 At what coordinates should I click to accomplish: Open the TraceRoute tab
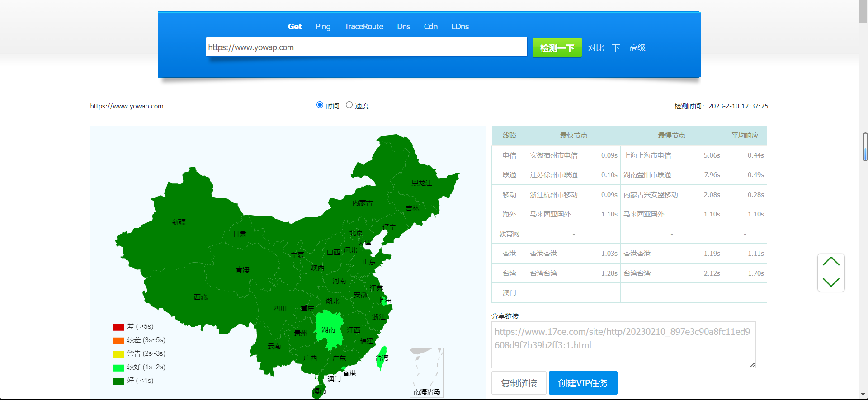click(x=363, y=27)
